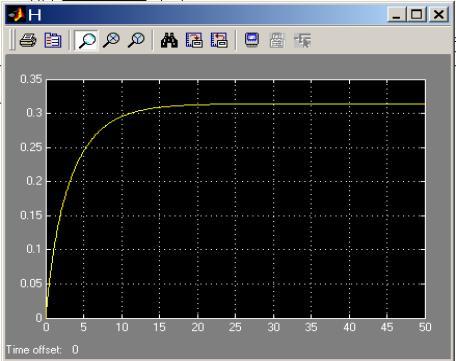Click the Autoscale binoculars icon
456x361 pixels.
(x=169, y=40)
